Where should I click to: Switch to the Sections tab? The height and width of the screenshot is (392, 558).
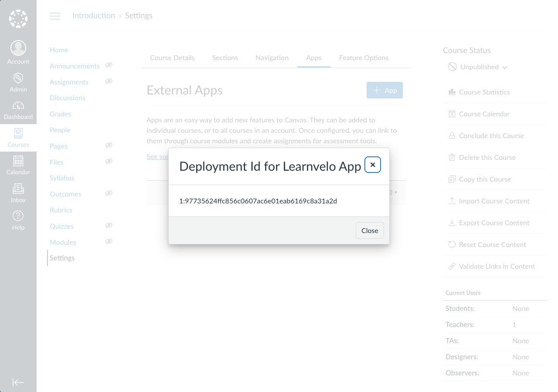tap(225, 58)
